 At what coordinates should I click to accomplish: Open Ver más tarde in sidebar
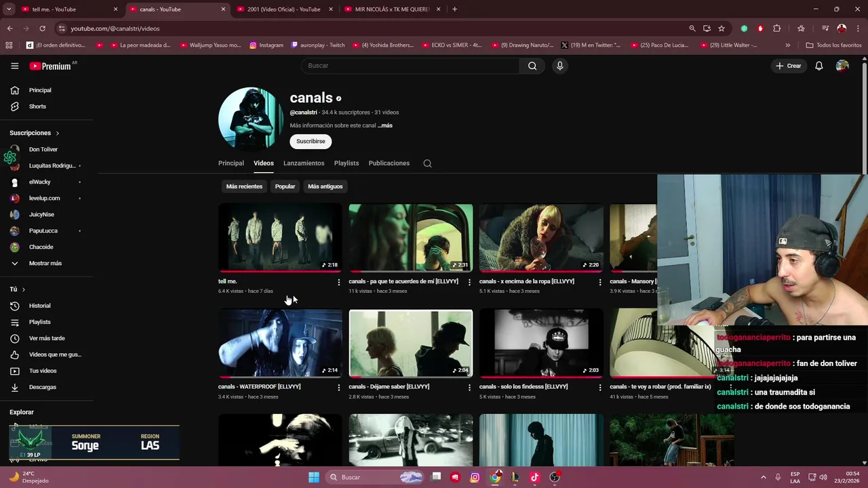point(47,338)
